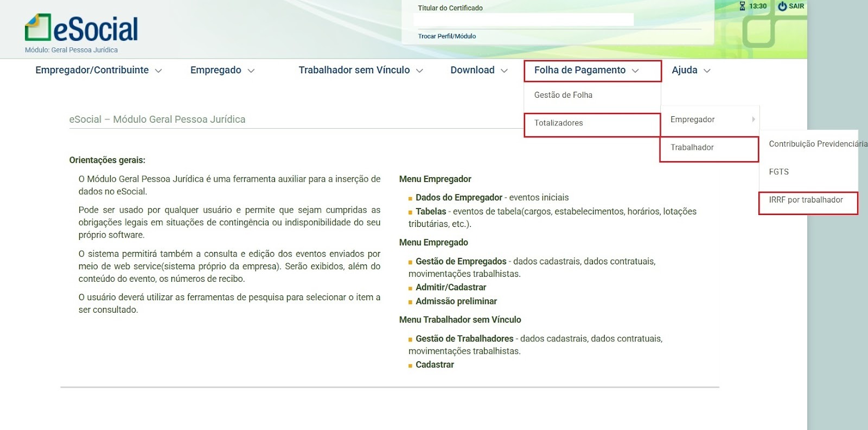868x430 pixels.
Task: Open Dados do Empregador link
Action: 459,198
